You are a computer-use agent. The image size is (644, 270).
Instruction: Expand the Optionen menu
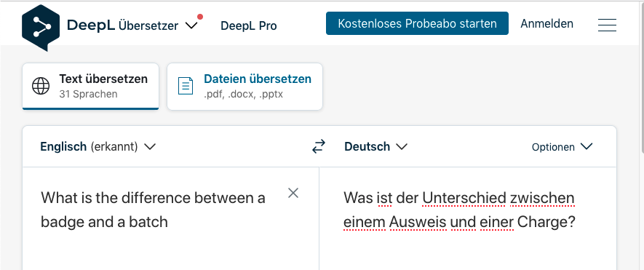pos(562,147)
